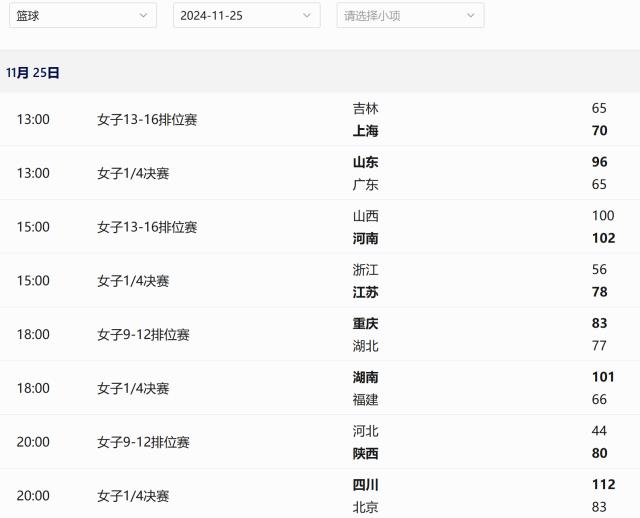Select team 陕西 in the 20:00 match
Screen dimensions: 640x518
[366, 454]
